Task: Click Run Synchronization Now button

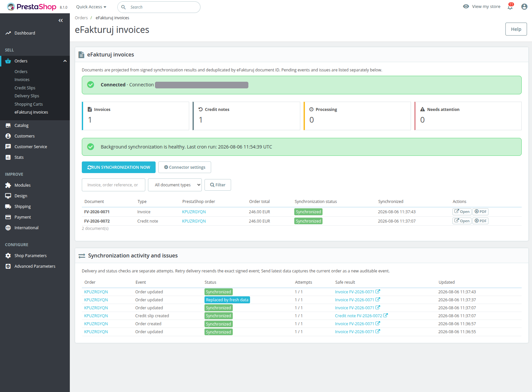Action: tap(119, 167)
